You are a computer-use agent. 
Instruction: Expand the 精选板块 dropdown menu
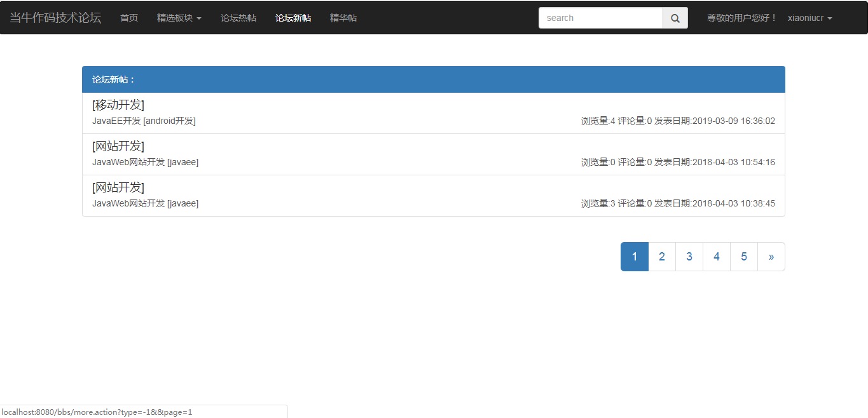click(179, 18)
